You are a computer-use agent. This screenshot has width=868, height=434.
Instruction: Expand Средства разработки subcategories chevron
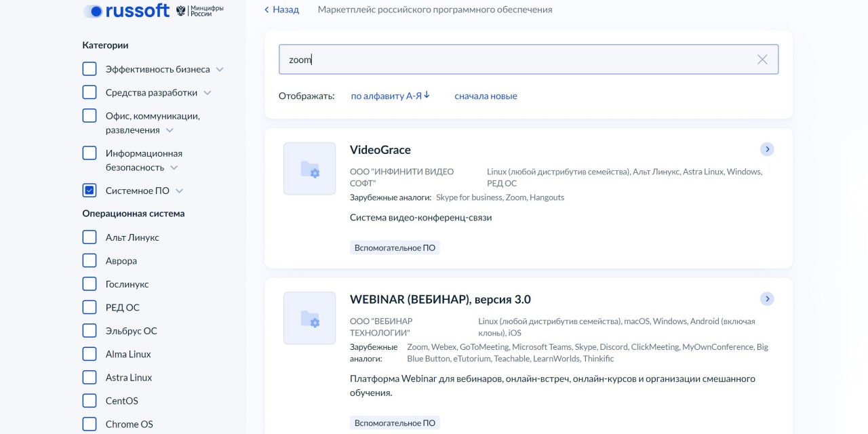[x=208, y=93]
